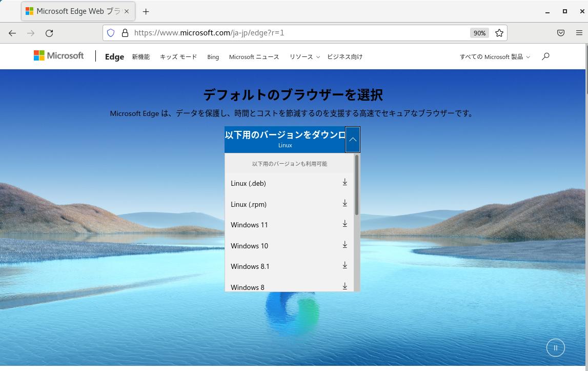
Task: Select Linux (.deb) download option
Action: pyautogui.click(x=289, y=183)
